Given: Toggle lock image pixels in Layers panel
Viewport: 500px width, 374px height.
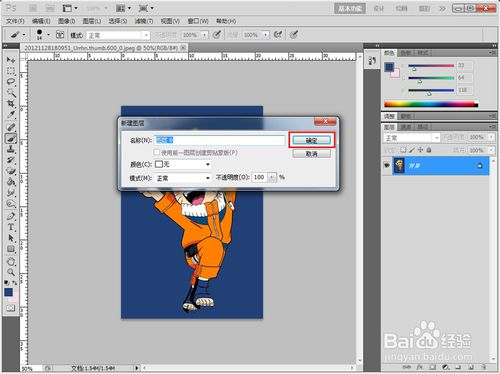Looking at the screenshot, I should [412, 150].
